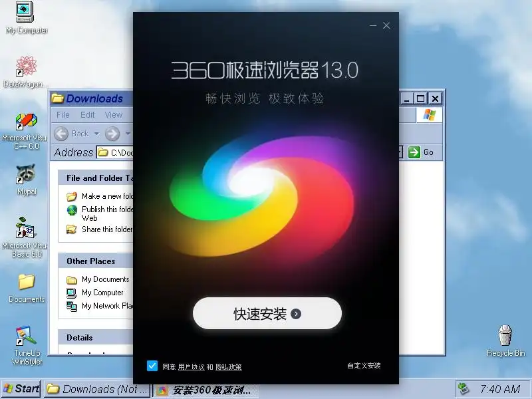
Task: Select the Mypal raccoon desktop icon
Action: [27, 180]
